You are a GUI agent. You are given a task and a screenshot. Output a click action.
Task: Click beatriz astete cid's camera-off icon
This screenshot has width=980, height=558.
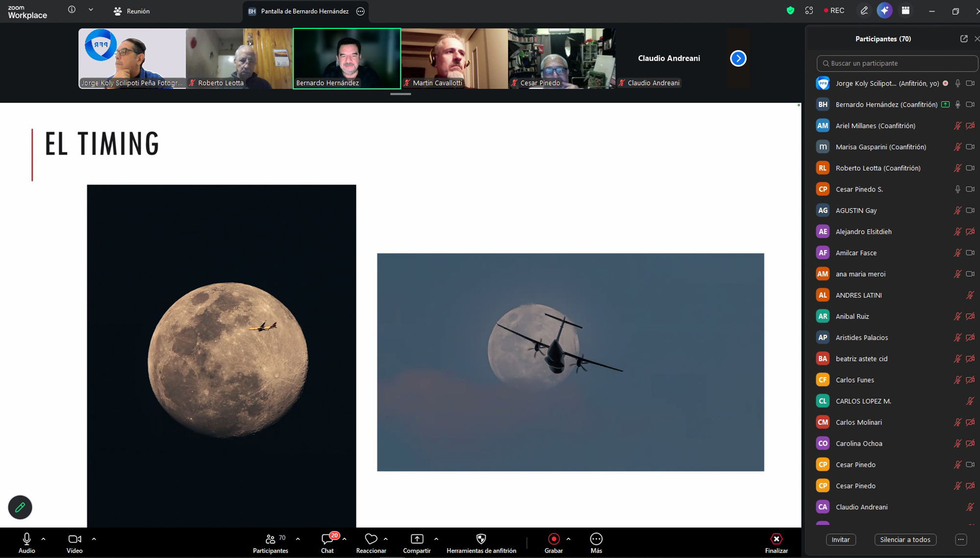pyautogui.click(x=970, y=358)
